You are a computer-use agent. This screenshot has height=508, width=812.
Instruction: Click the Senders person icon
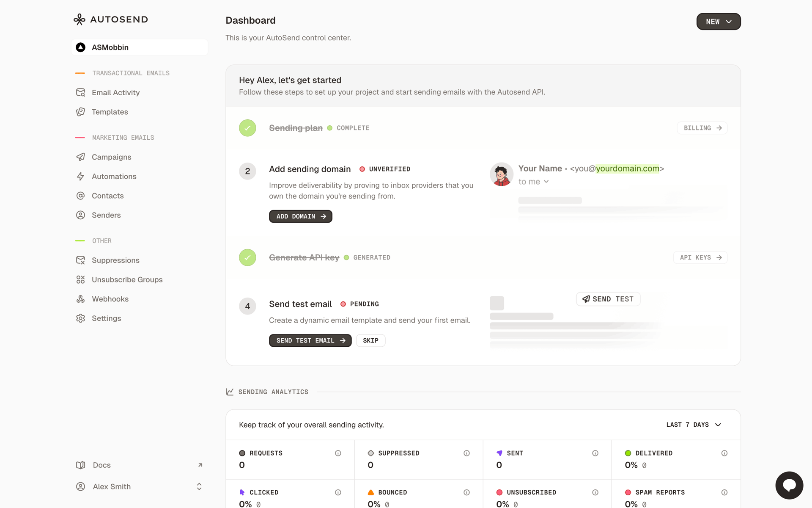pyautogui.click(x=80, y=215)
